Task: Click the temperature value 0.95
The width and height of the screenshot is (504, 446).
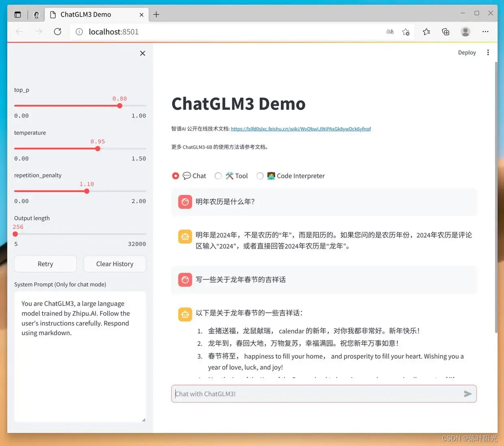Action: click(x=98, y=141)
